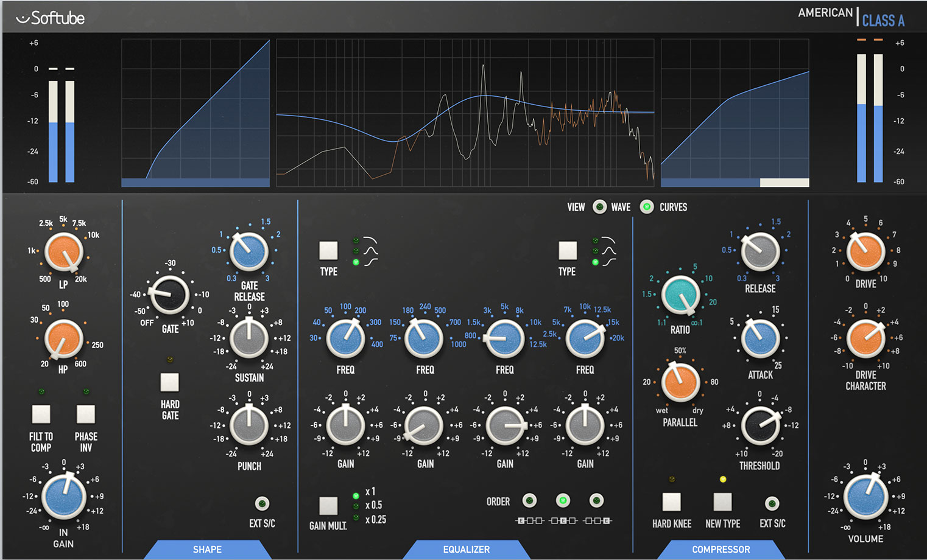Image resolution: width=927 pixels, height=560 pixels.
Task: Toggle the HARD GATE switch
Action: 169,383
